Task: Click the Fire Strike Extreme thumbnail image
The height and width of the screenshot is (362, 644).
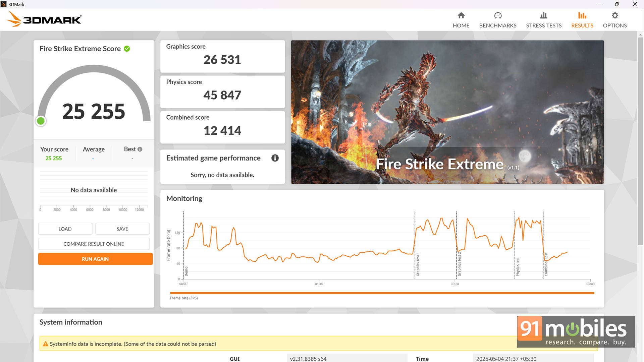Action: point(447,112)
